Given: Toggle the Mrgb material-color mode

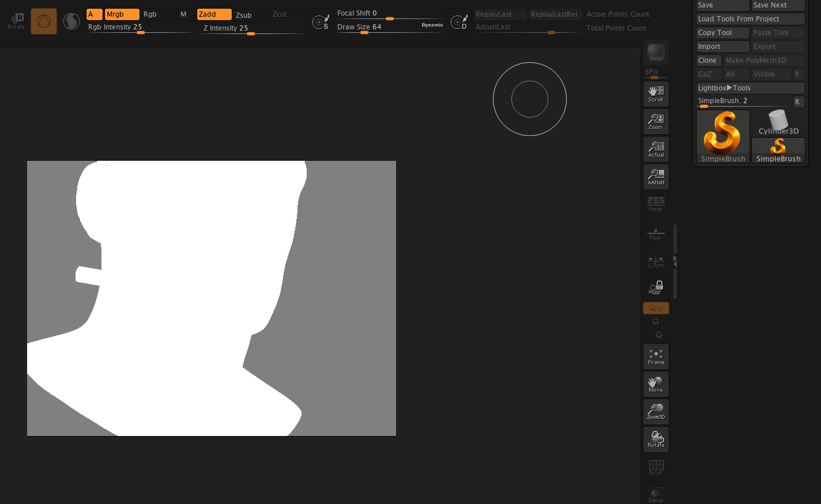Looking at the screenshot, I should click(122, 14).
